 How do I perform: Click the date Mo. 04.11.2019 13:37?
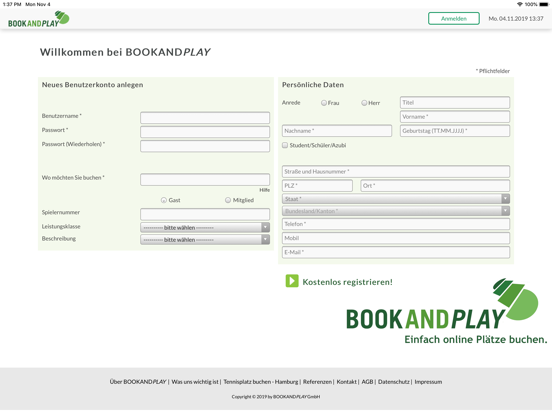[x=516, y=19]
